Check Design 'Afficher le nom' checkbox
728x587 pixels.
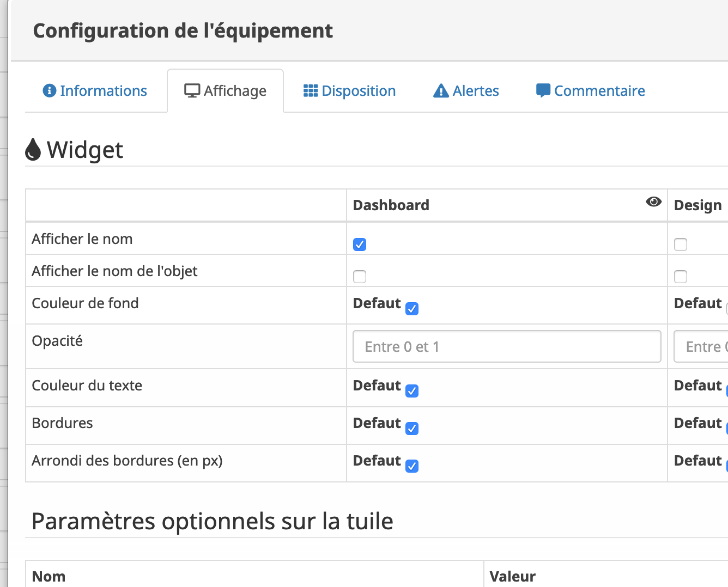681,244
